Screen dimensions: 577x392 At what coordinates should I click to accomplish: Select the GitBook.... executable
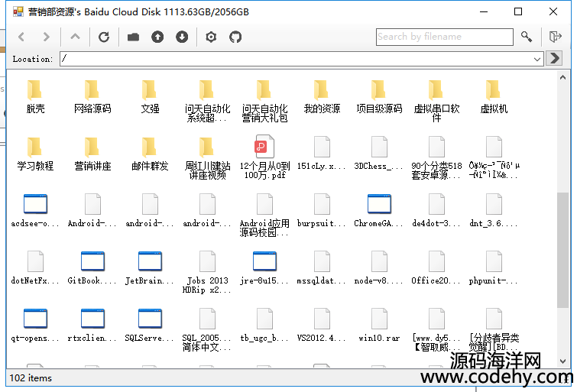(x=92, y=268)
